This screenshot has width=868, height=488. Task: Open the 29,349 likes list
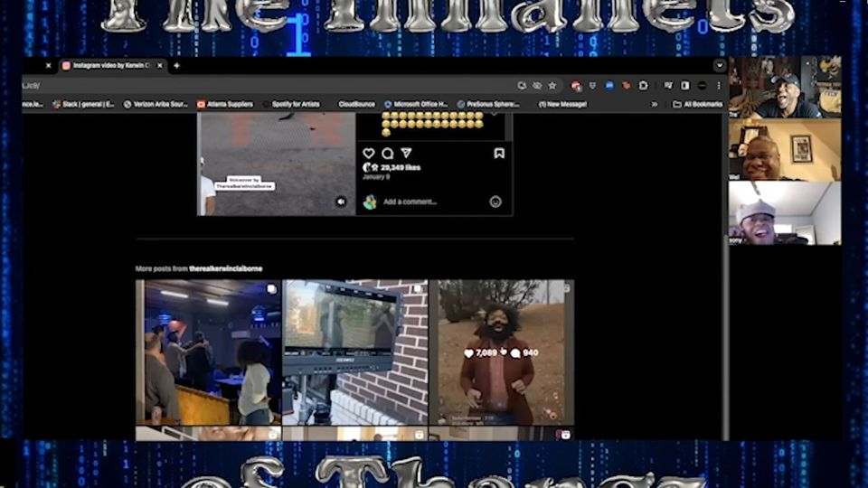(401, 168)
